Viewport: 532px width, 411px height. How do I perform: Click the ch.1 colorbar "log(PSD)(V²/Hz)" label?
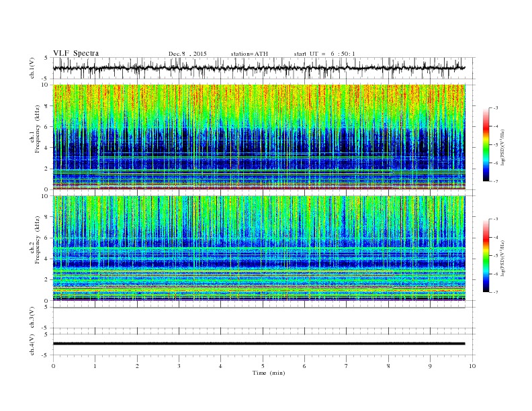[502, 146]
